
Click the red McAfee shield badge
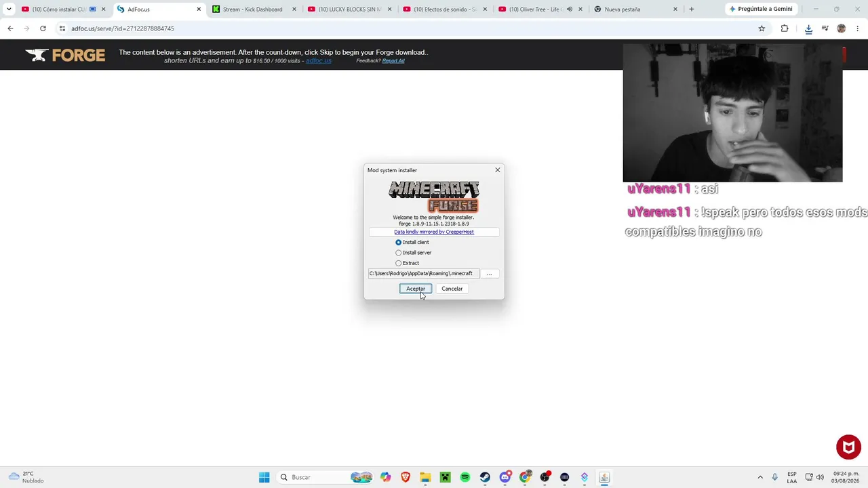(x=848, y=447)
